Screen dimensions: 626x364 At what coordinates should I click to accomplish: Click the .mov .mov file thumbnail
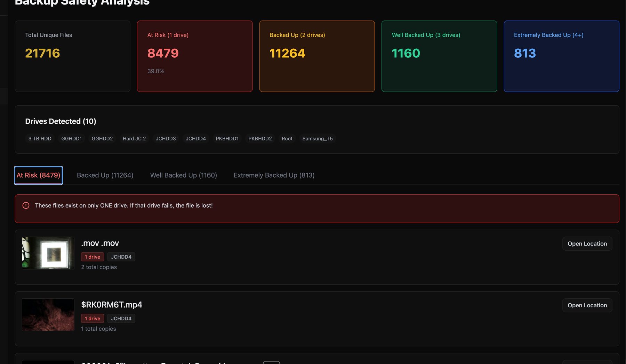click(x=48, y=253)
